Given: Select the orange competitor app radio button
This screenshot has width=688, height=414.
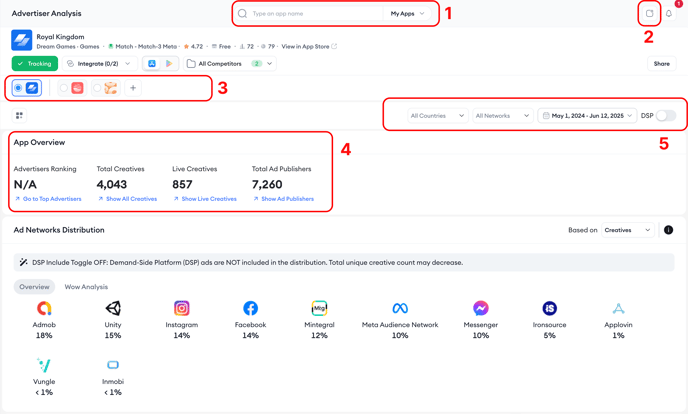Looking at the screenshot, I should [x=97, y=88].
